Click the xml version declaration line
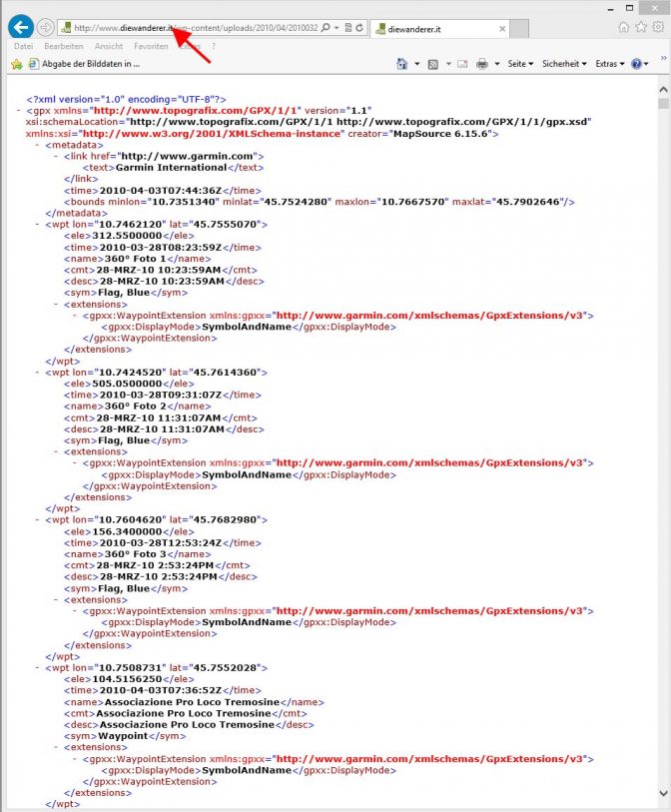Screen dimensions: 671x812 (127, 99)
